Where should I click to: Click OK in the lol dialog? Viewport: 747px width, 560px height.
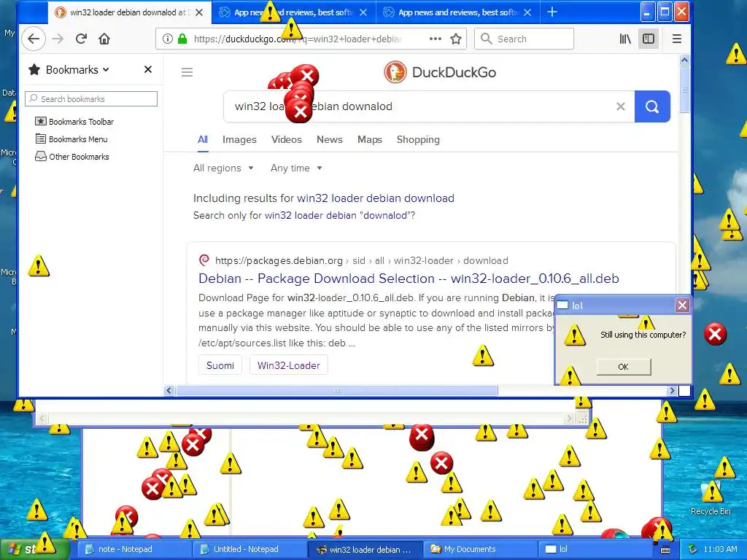click(x=623, y=367)
